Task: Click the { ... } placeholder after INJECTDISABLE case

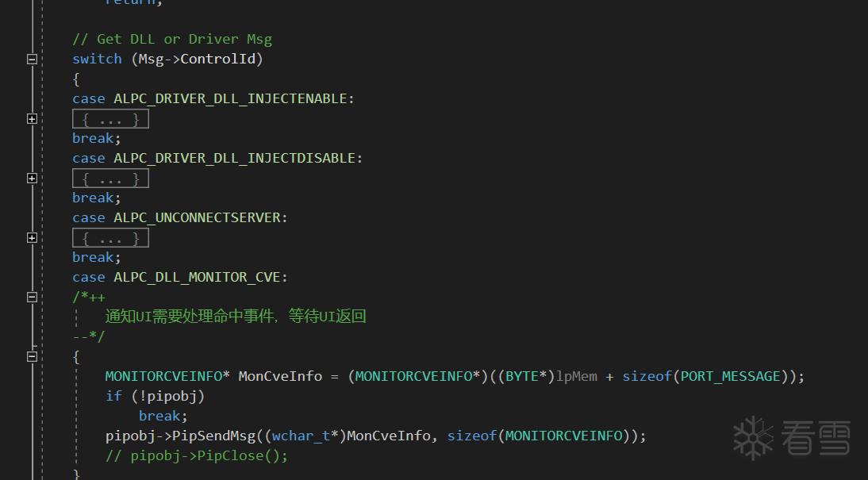Action: [x=110, y=179]
